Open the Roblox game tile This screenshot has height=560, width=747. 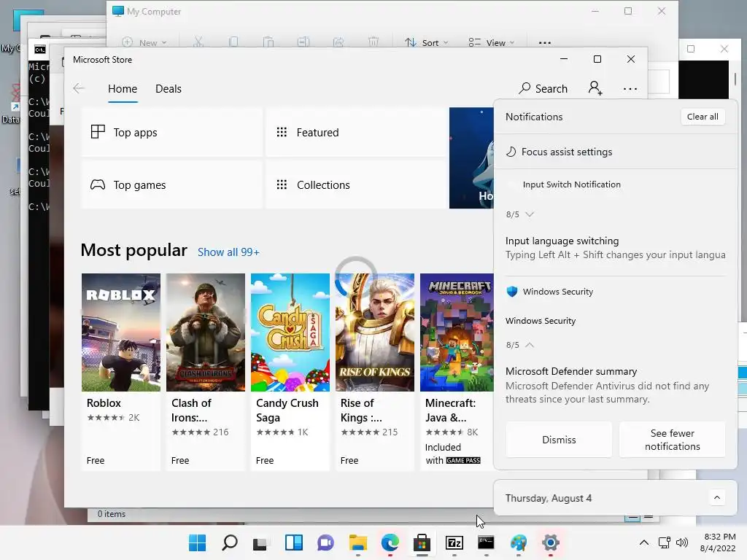point(121,371)
